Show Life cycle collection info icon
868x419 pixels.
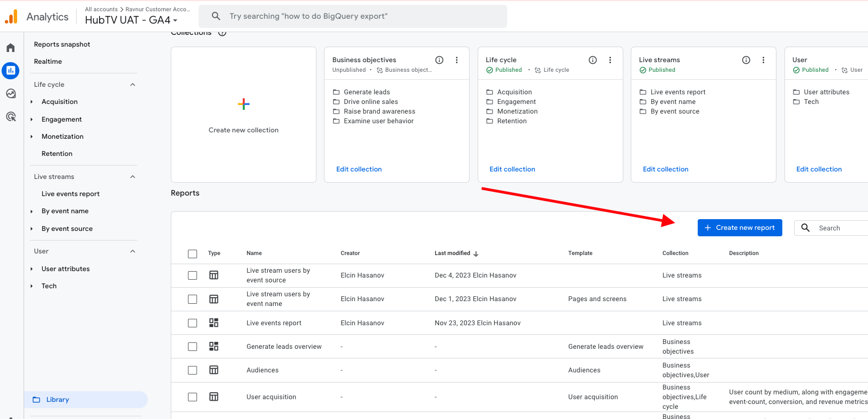pos(593,60)
